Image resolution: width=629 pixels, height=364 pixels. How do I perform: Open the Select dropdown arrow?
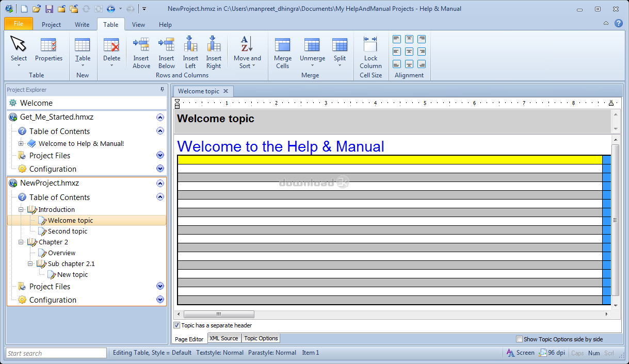pyautogui.click(x=19, y=65)
